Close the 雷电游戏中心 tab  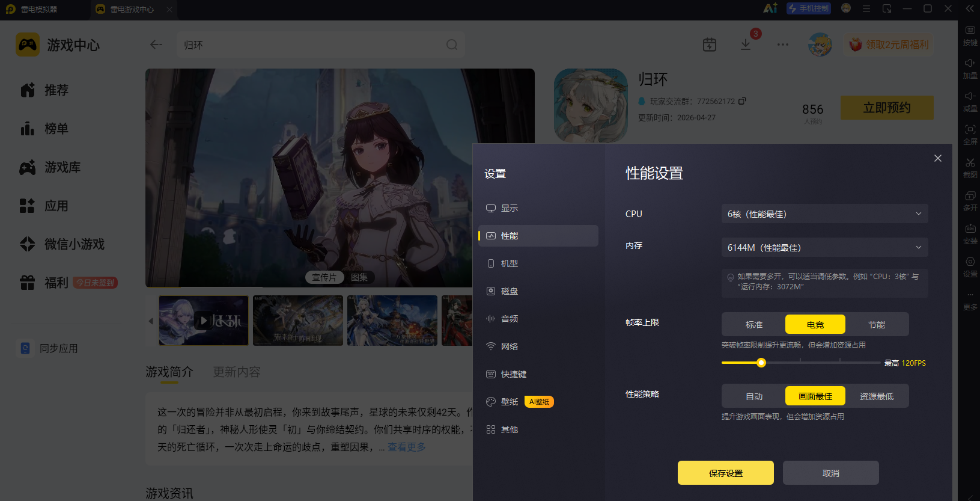click(169, 9)
